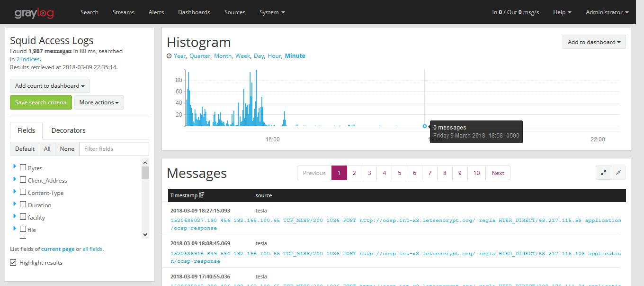The width and height of the screenshot is (644, 286).
Task: Expand the file field triangle
Action: tap(14, 230)
